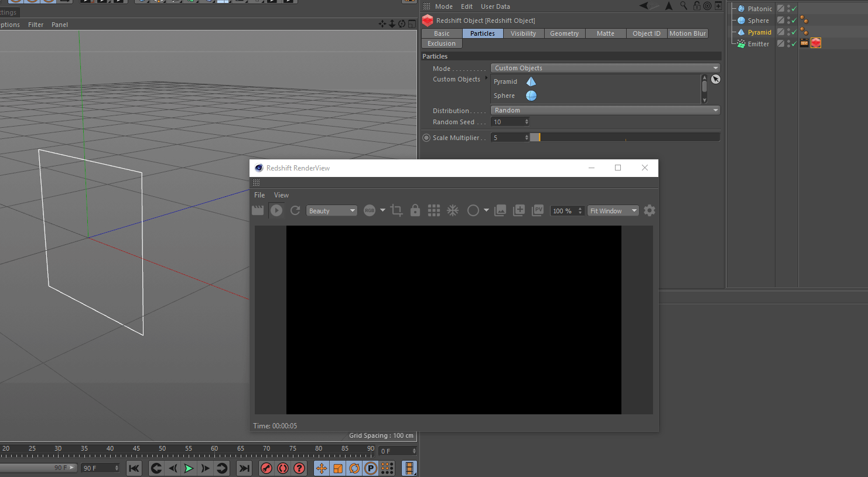Select the Sphere object in Object Manager
Viewport: 868px width, 477px height.
[x=758, y=21]
